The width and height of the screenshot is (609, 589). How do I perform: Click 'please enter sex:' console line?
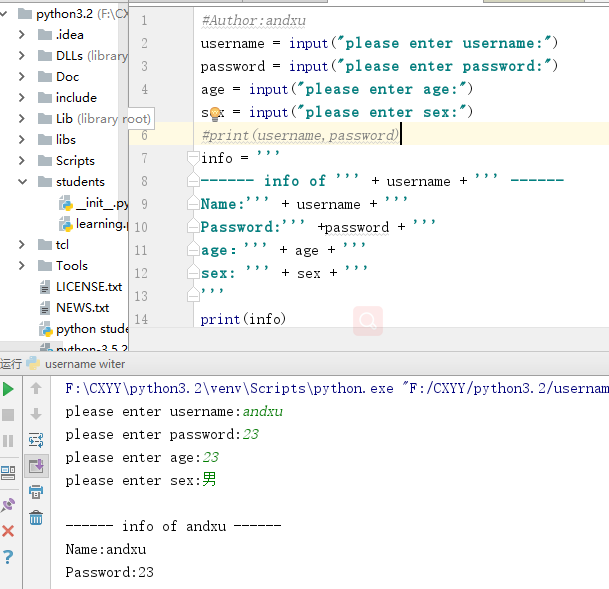[x=133, y=481]
